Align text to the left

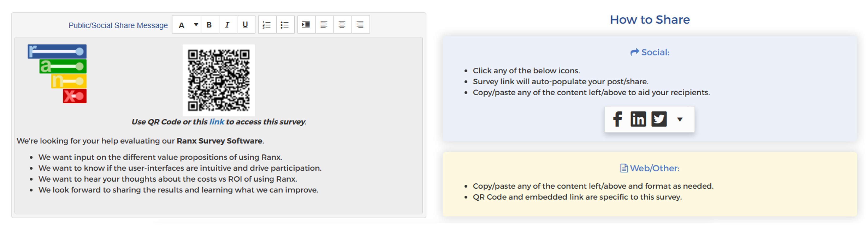324,24
